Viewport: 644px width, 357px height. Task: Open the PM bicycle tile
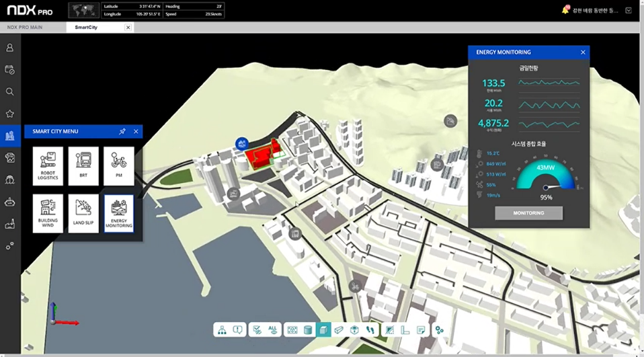point(119,166)
